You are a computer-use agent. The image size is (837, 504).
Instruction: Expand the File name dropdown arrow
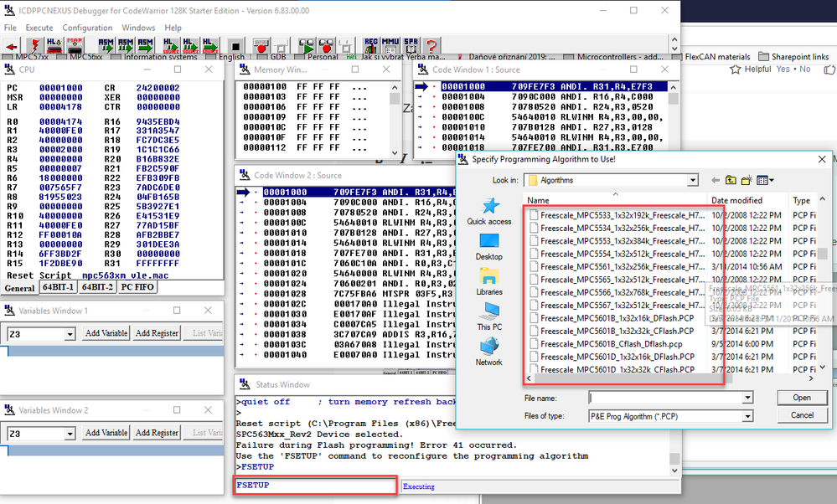747,398
